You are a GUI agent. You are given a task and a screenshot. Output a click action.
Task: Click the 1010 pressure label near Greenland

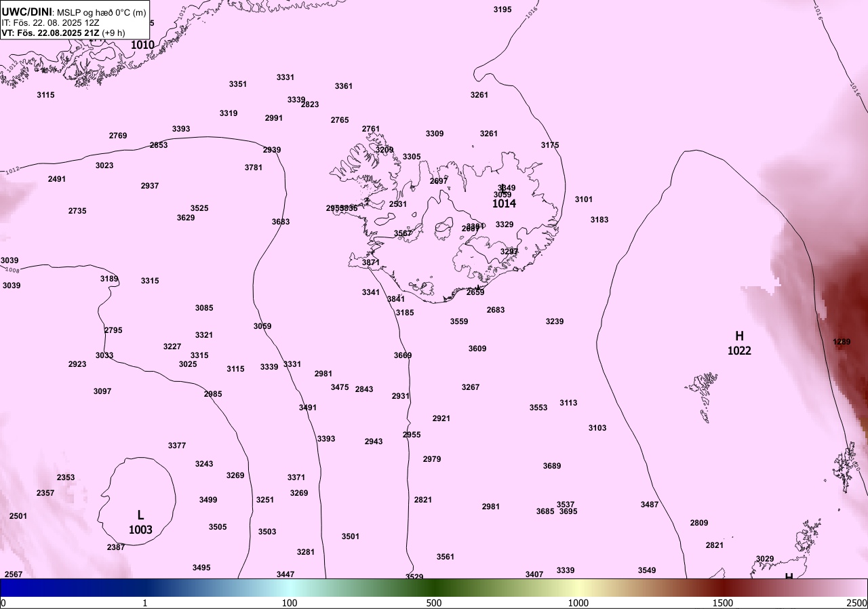pos(142,45)
